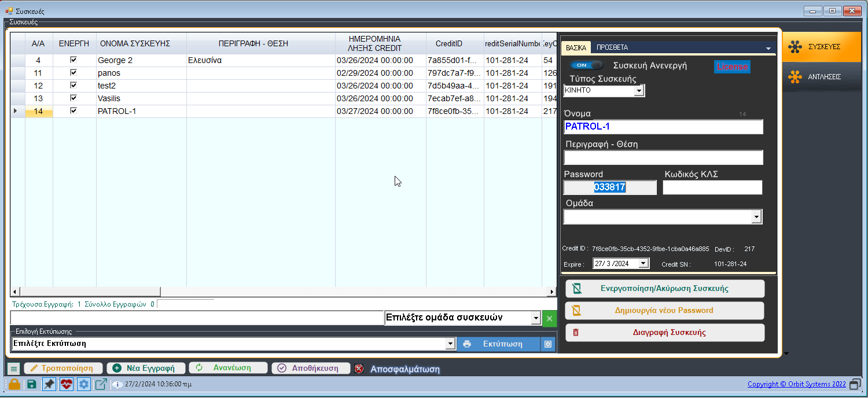Switch to the ΠΡΟΣΘΕΤΑ tab
This screenshot has width=868, height=398.
coord(612,47)
